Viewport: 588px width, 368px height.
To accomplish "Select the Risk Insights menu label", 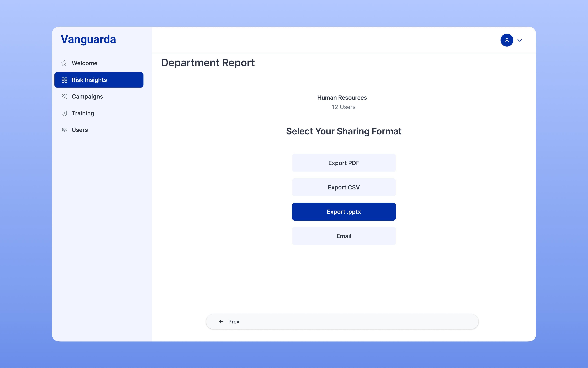I will pyautogui.click(x=89, y=80).
